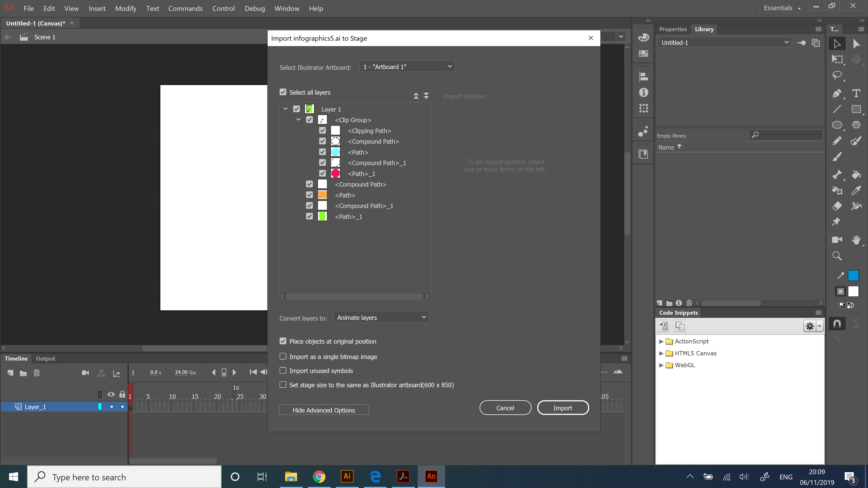Open the Convert layers to dropdown

point(381,318)
